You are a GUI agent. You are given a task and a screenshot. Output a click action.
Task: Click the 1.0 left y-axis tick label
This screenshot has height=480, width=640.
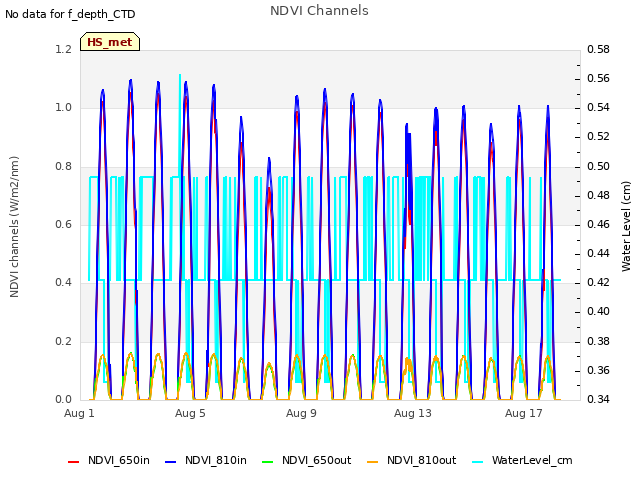tap(64, 108)
